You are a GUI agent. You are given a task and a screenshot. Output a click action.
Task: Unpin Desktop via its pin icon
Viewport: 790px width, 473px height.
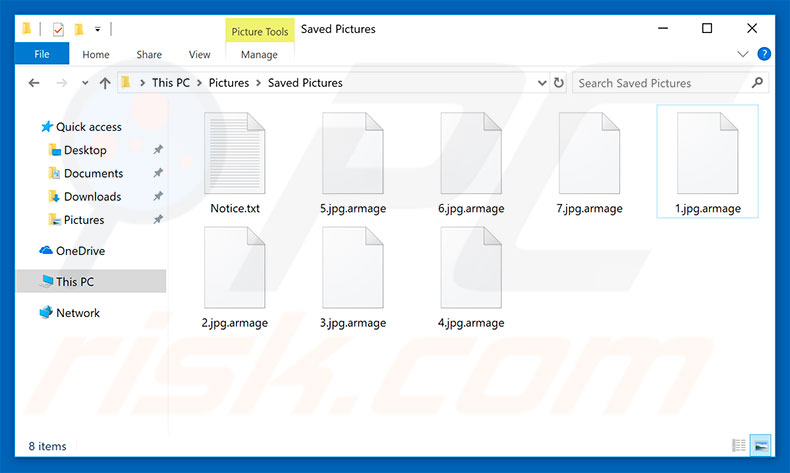click(x=158, y=150)
